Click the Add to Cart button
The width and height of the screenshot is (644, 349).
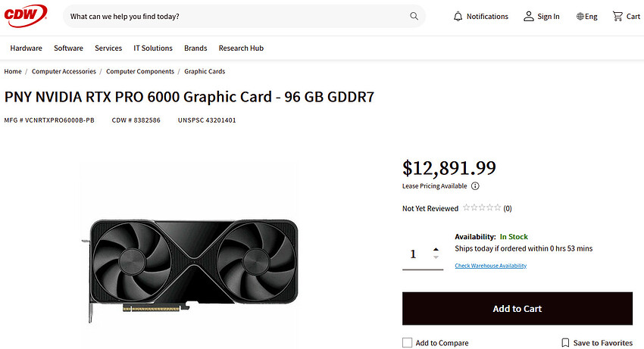click(x=517, y=309)
